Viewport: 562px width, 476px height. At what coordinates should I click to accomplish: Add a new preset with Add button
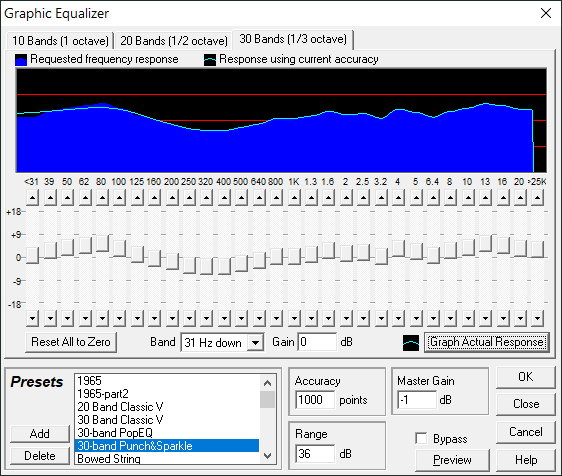tap(40, 434)
